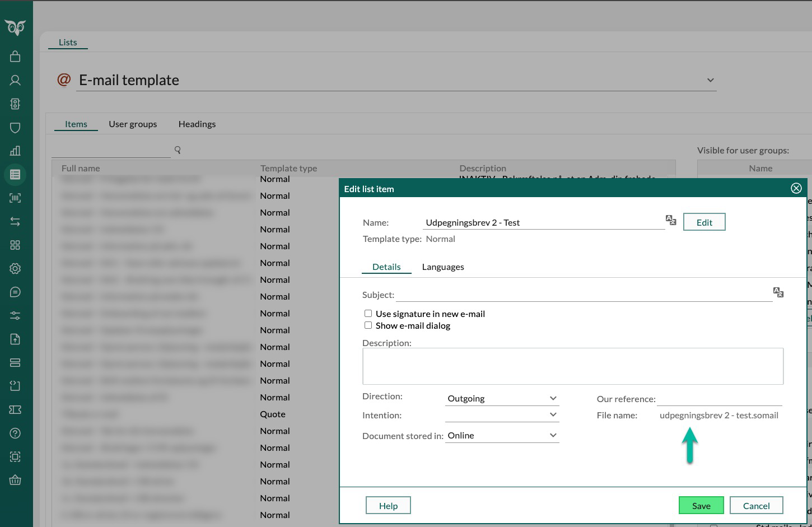
Task: Click the highlighted lists sidebar icon
Action: (x=15, y=174)
